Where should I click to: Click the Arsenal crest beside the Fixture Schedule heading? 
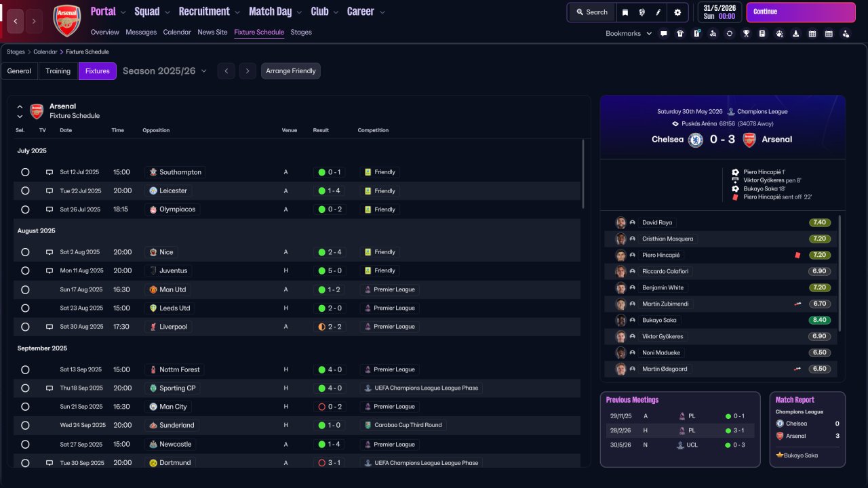[37, 111]
